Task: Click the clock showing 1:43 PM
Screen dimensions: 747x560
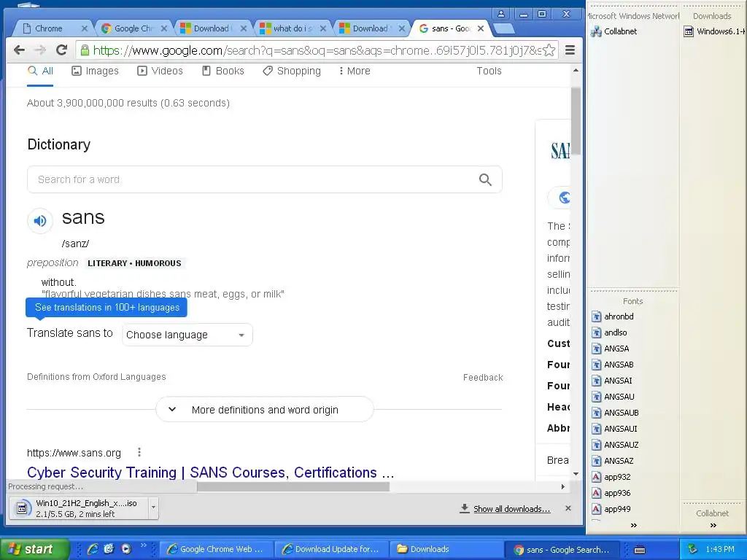Action: point(720,549)
